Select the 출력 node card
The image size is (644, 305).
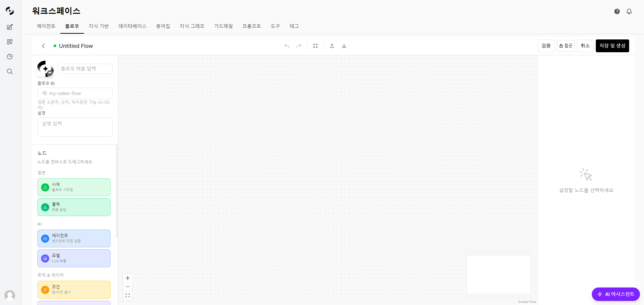point(74,207)
